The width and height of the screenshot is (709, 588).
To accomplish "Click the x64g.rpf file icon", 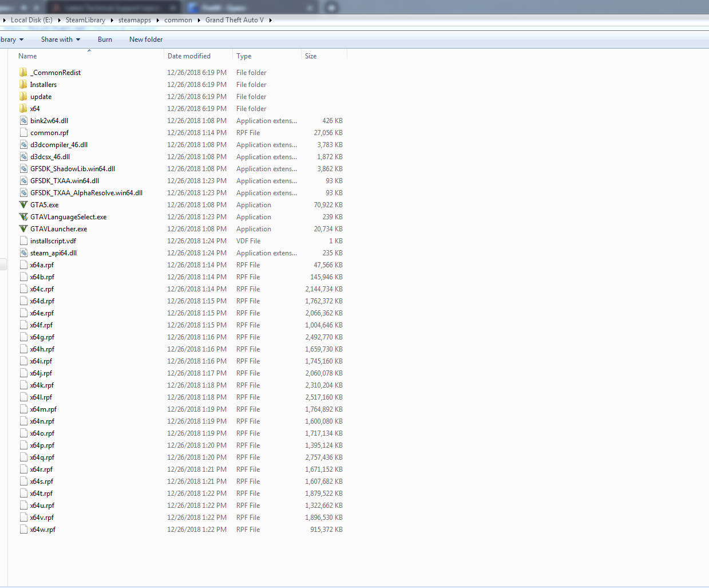I will pos(23,337).
